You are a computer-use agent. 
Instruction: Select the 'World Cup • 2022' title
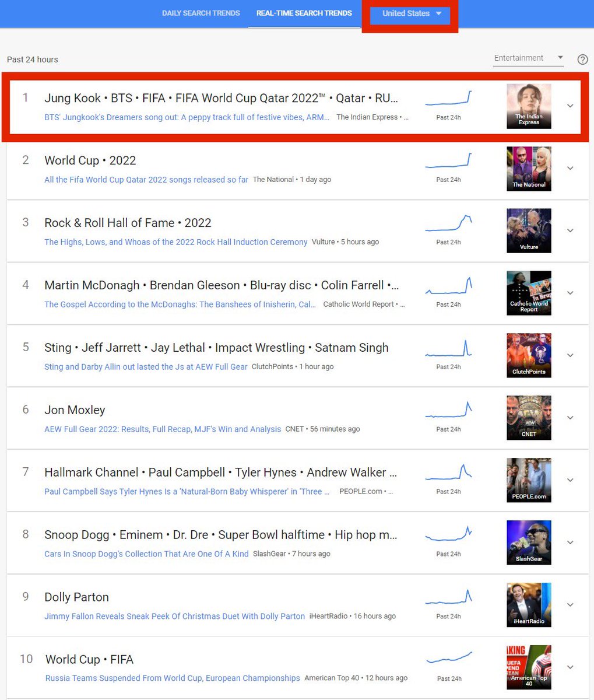pos(90,160)
